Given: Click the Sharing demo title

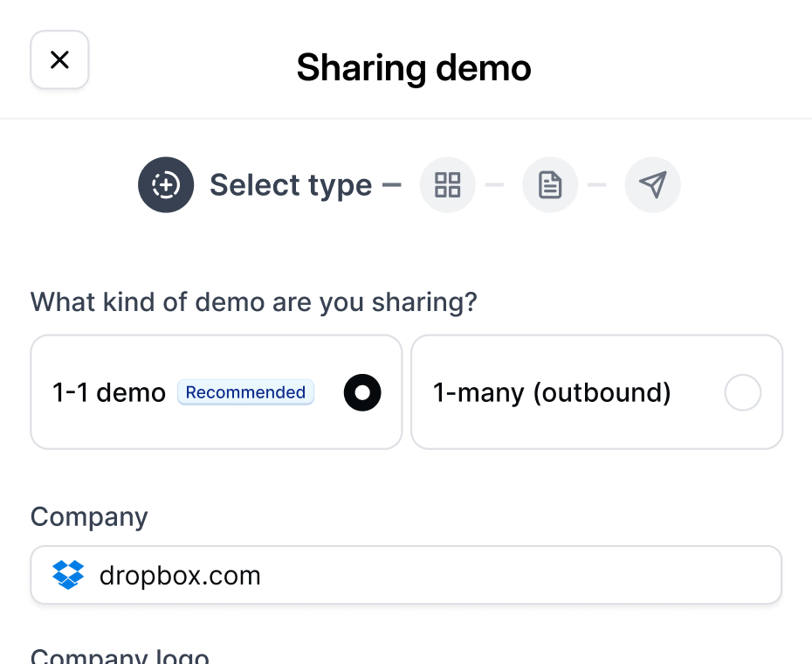Looking at the screenshot, I should (414, 67).
